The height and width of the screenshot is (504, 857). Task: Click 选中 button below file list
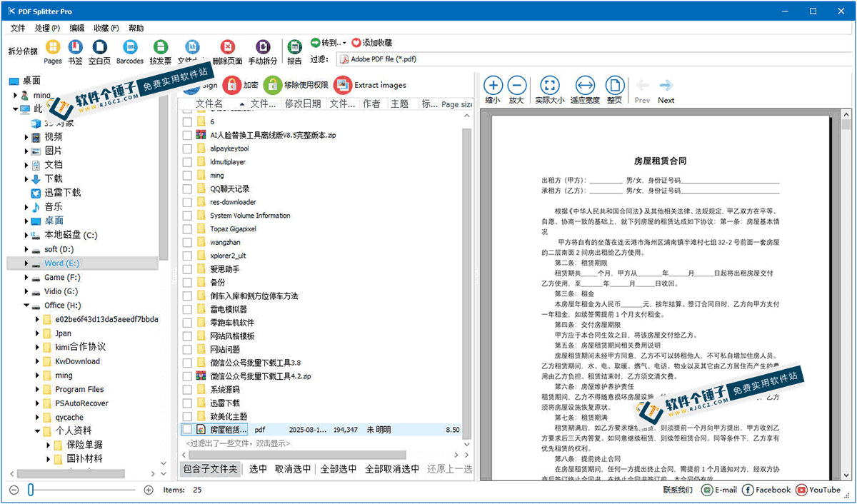[x=258, y=469]
